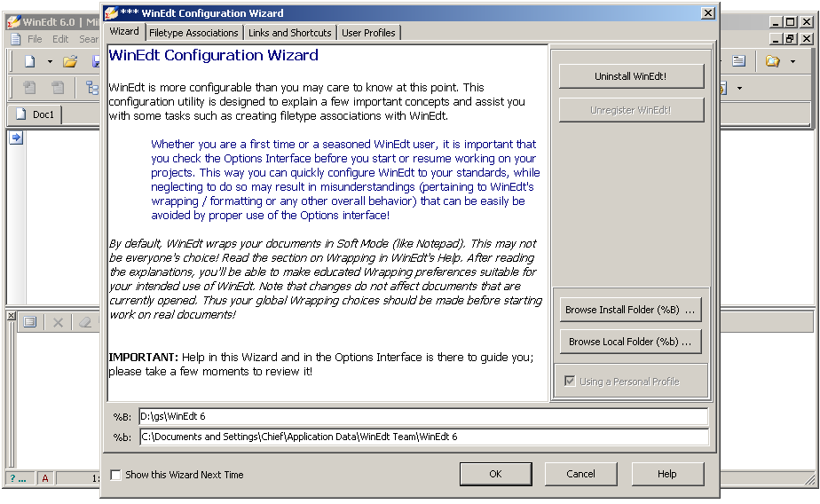Click the folder search icon in toolbar
The width and height of the screenshot is (820, 504).
click(x=772, y=61)
